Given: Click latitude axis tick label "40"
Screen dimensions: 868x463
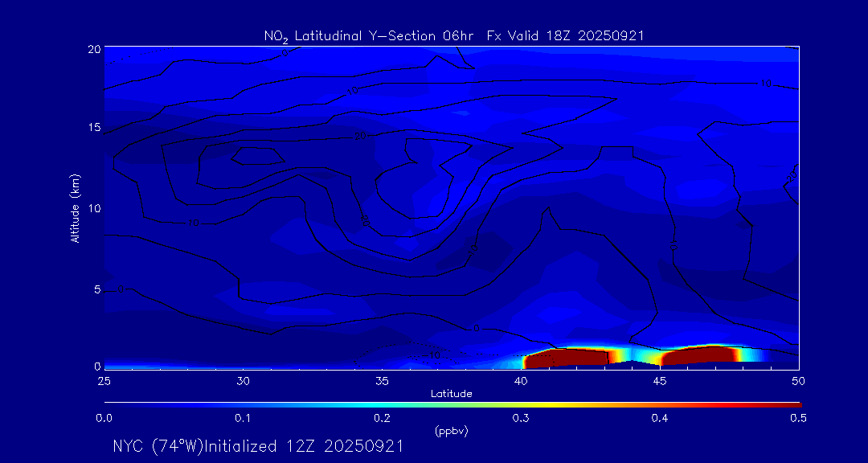Looking at the screenshot, I should [x=521, y=381].
